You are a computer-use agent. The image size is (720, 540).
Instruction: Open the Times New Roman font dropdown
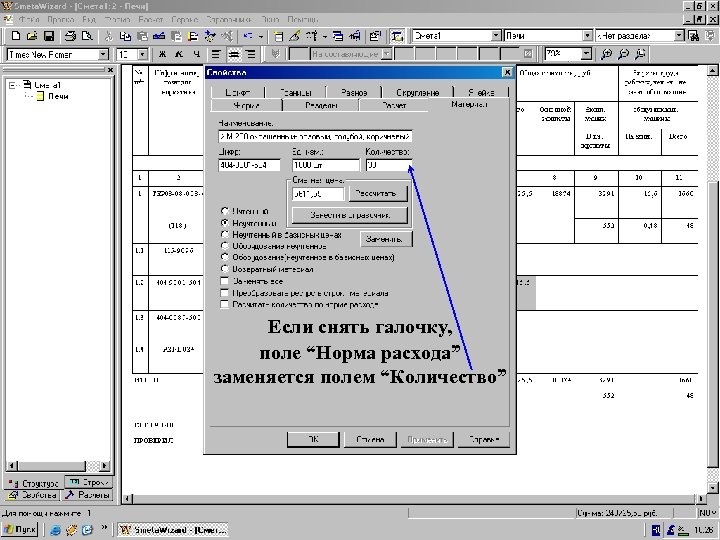pyautogui.click(x=103, y=55)
